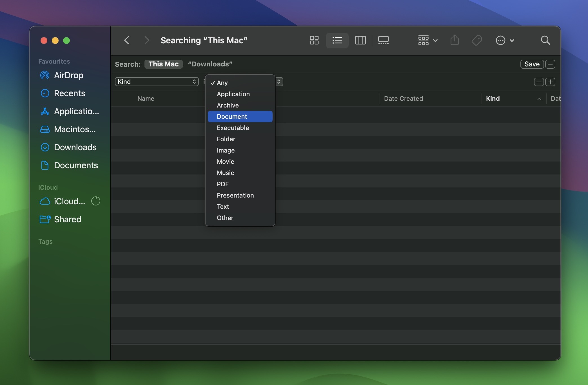This screenshot has height=385, width=588.
Task: Choose Movie in the kind menu
Action: (x=240, y=162)
